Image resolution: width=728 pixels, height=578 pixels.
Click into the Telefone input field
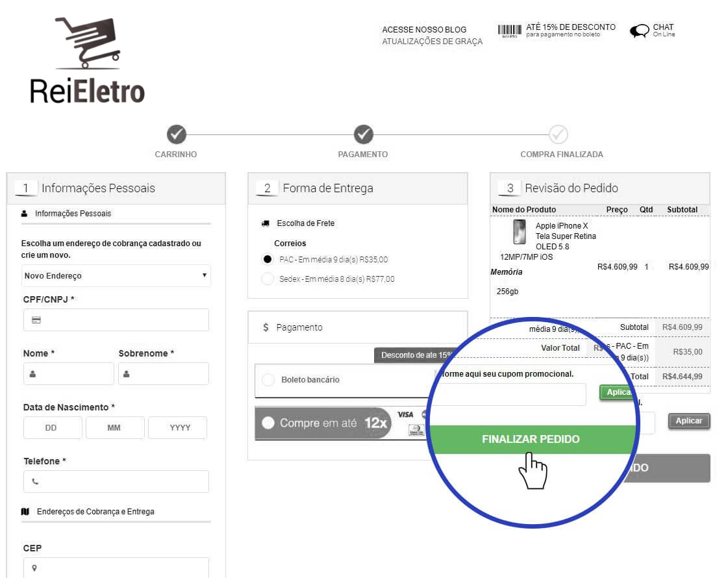(x=116, y=481)
